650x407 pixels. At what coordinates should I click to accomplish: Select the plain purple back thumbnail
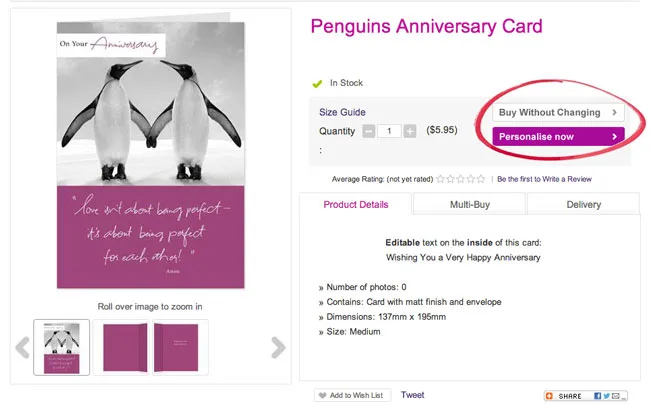pyautogui.click(x=120, y=347)
